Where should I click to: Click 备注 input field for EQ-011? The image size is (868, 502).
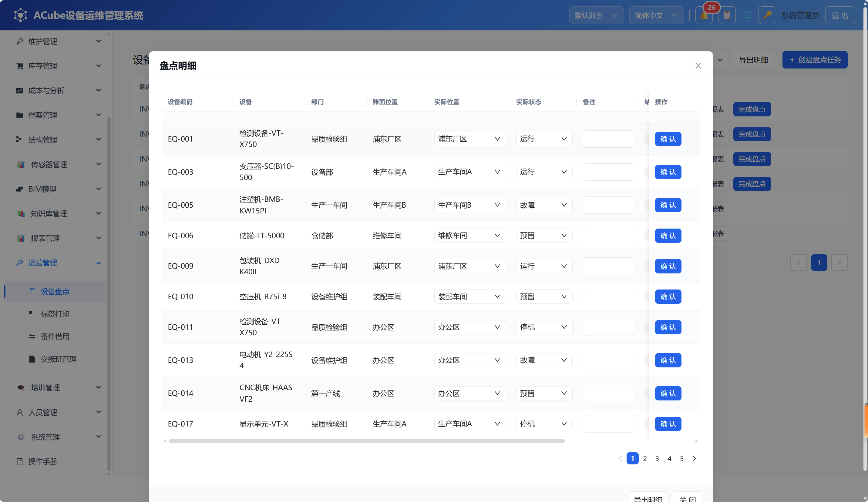click(608, 327)
